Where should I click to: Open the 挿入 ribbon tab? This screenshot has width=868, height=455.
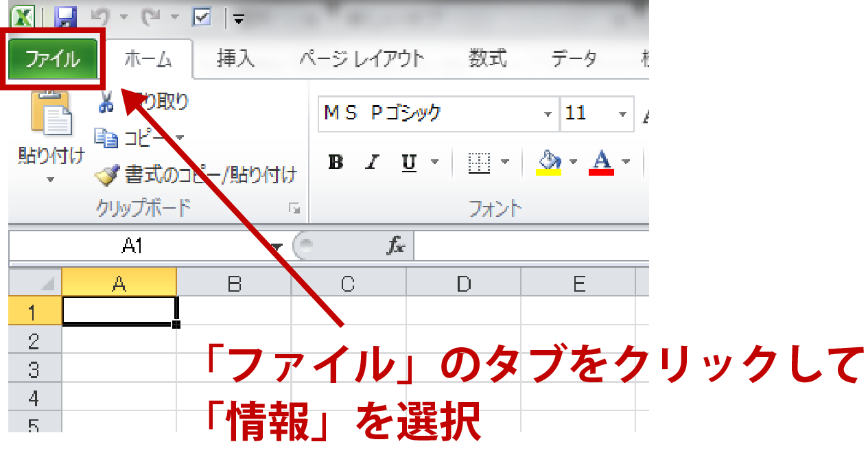click(x=235, y=59)
